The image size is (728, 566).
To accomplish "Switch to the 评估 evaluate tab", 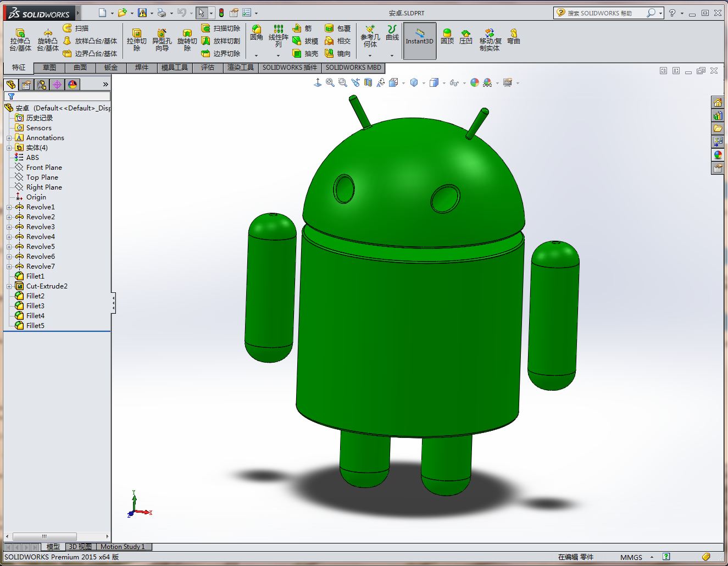I will point(208,68).
